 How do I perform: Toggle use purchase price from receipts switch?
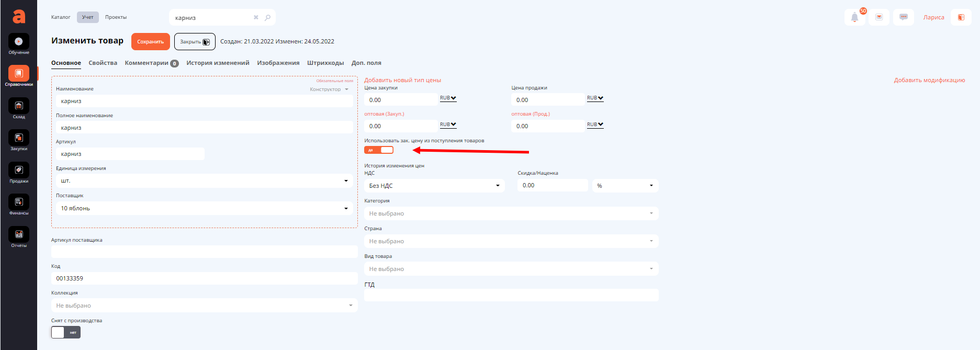(x=379, y=150)
